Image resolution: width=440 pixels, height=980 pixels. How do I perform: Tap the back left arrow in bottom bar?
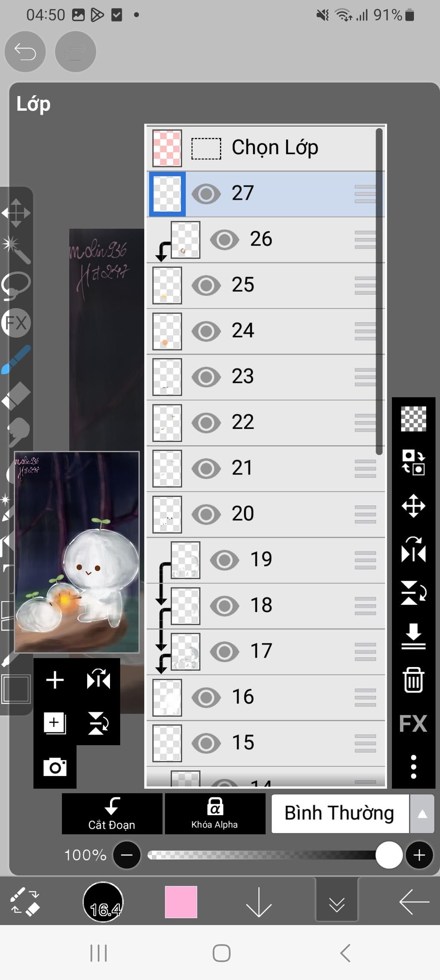click(x=414, y=902)
